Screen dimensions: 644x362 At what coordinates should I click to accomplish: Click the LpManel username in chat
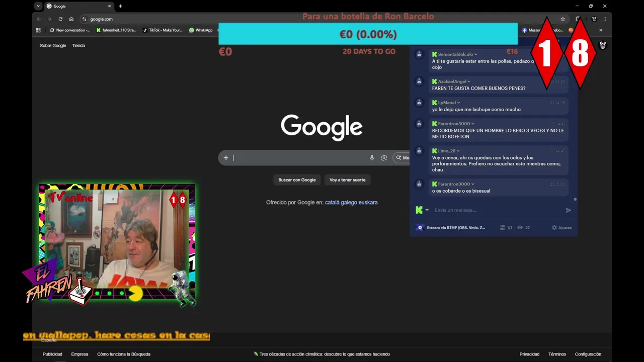pos(447,103)
